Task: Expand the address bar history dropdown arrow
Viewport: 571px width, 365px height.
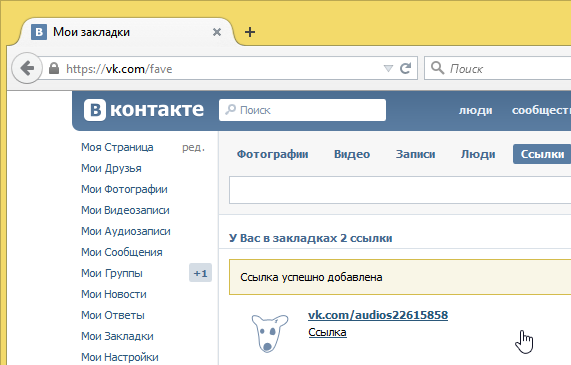Action: tap(389, 68)
